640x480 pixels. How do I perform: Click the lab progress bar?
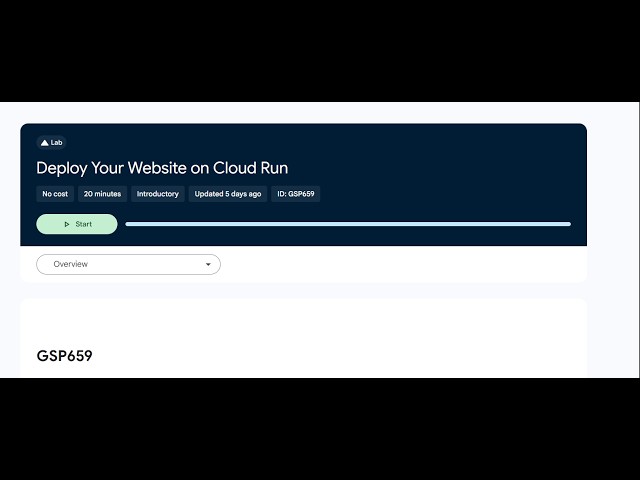tap(348, 224)
